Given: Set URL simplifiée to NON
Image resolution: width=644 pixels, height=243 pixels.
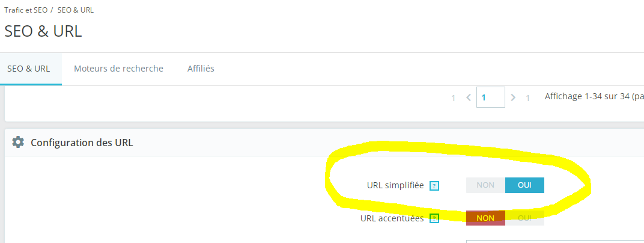Looking at the screenshot, I should tap(485, 185).
